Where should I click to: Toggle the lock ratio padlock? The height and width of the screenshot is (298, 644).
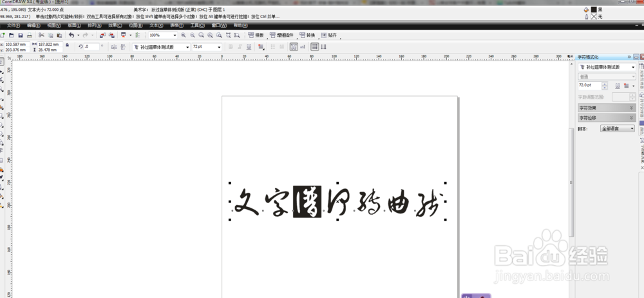[68, 45]
